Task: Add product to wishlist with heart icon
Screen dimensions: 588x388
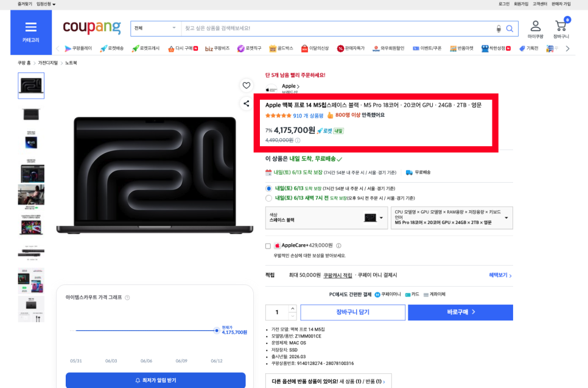Action: coord(247,85)
